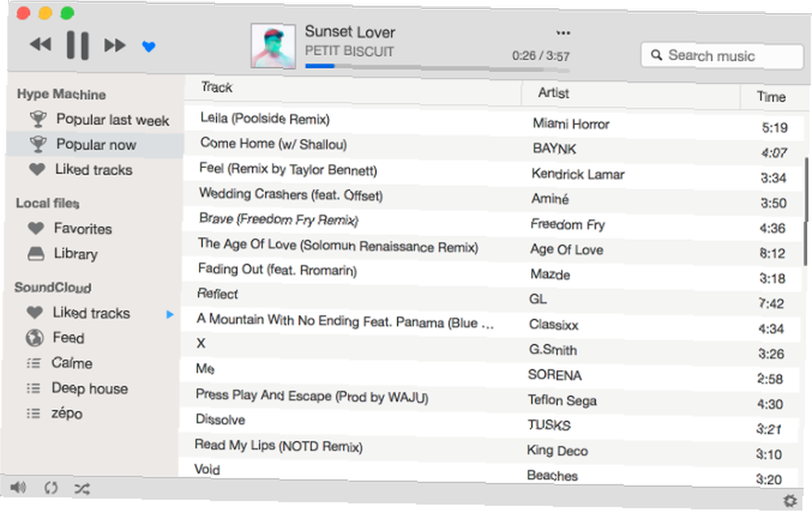Screen dimensions: 812x513
Task: Click the Feed globe icon
Action: coord(34,338)
